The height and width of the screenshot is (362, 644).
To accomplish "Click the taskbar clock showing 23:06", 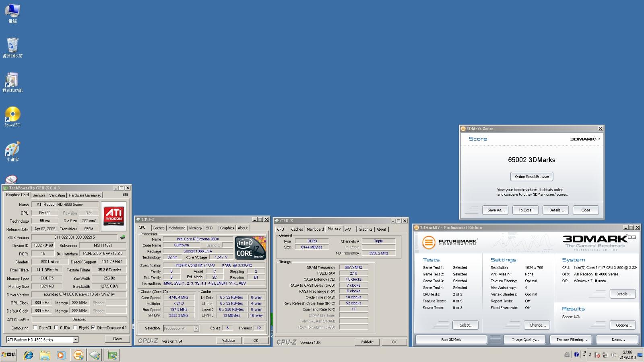I will click(x=627, y=355).
